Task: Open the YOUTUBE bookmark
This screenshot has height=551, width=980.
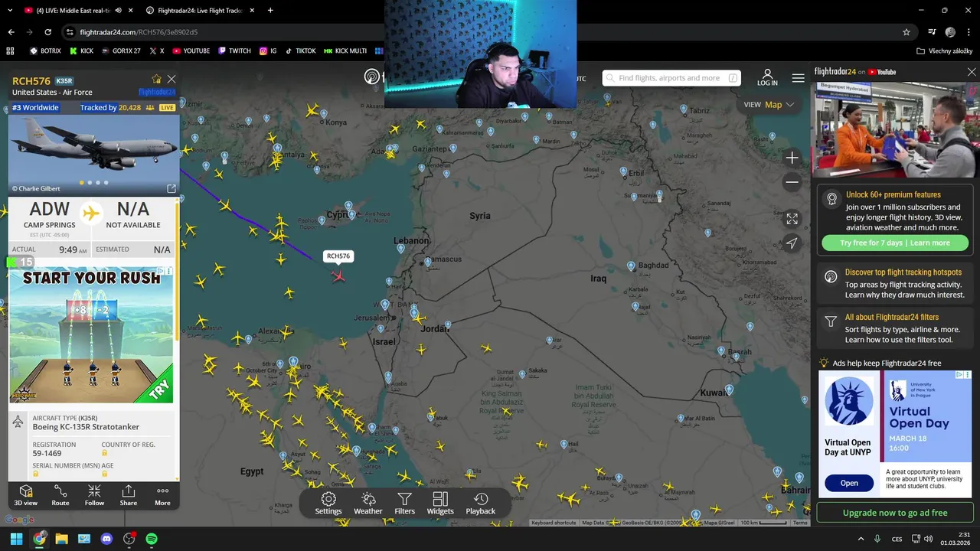Action: (x=191, y=51)
